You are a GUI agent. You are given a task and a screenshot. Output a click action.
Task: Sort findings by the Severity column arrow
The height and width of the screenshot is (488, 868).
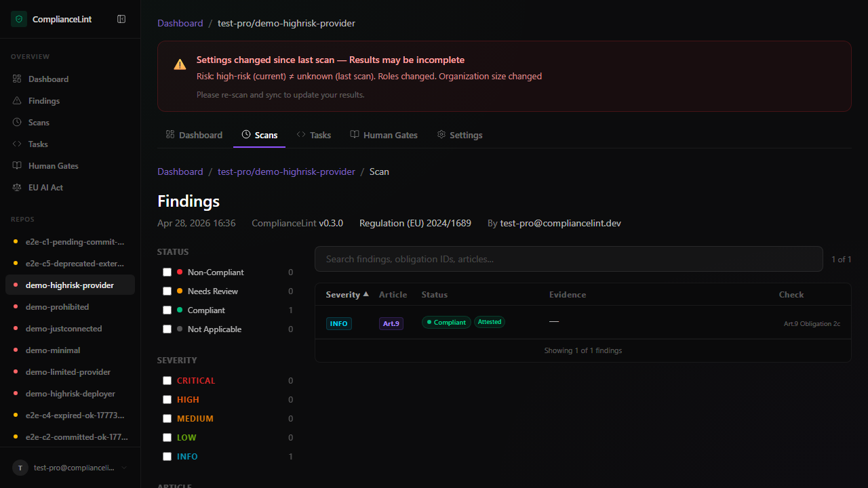366,295
